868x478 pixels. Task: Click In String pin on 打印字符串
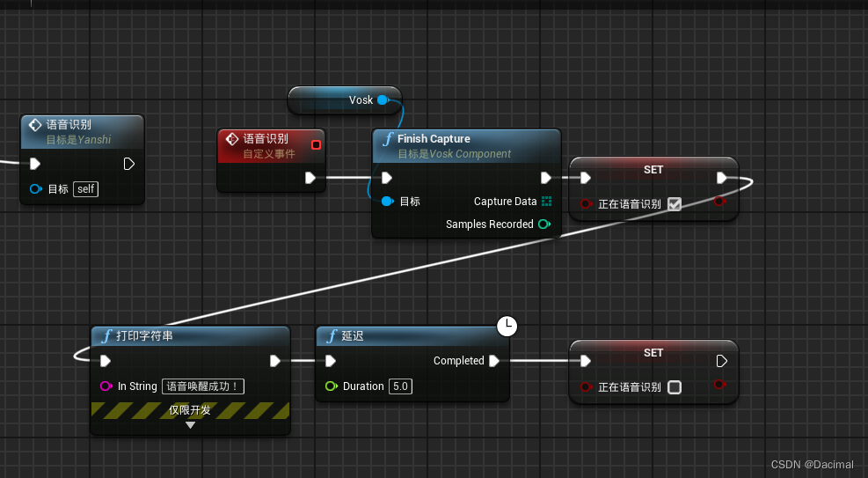click(106, 386)
